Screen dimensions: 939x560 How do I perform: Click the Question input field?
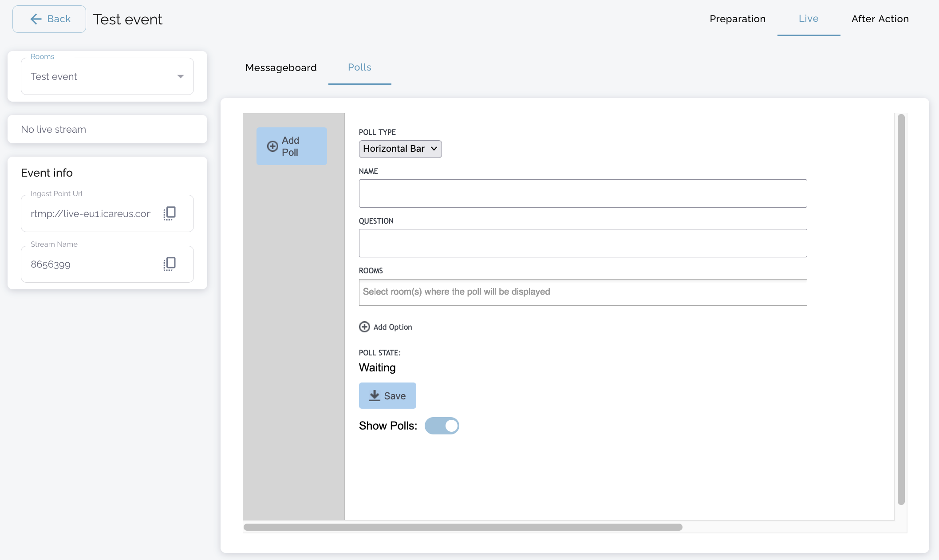(582, 243)
